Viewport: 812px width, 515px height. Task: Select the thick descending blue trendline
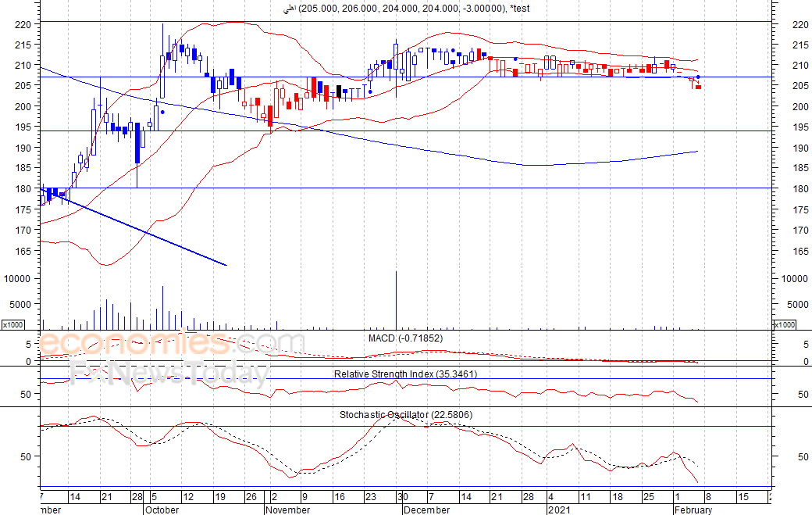pos(134,226)
